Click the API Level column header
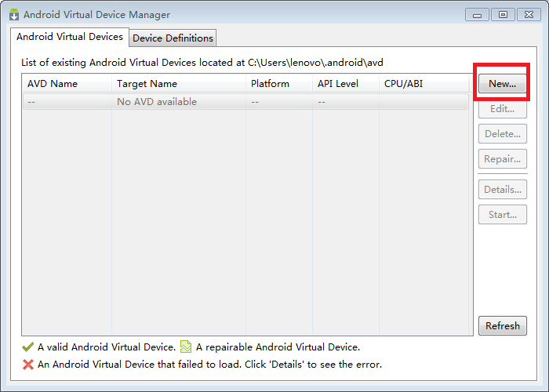This screenshot has height=392, width=549. tap(346, 84)
